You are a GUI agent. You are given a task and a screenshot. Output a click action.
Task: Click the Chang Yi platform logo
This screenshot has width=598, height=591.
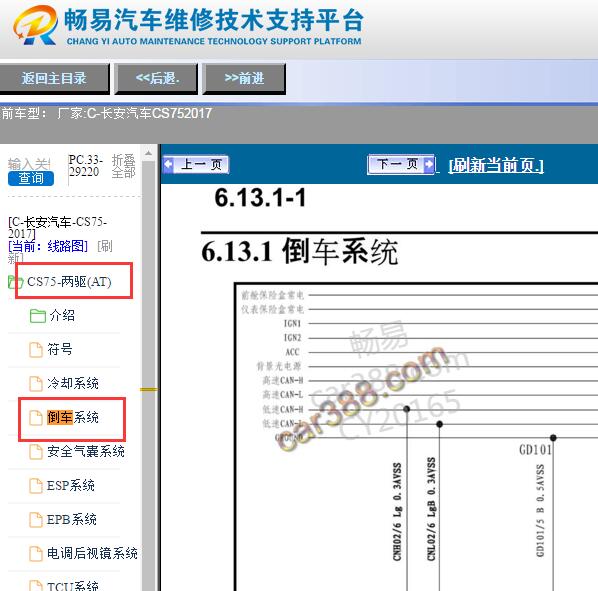click(35, 26)
